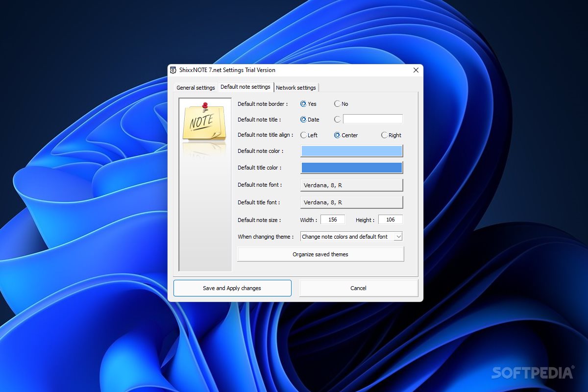588x392 pixels.
Task: Pick the default title color swatch
Action: 351,168
